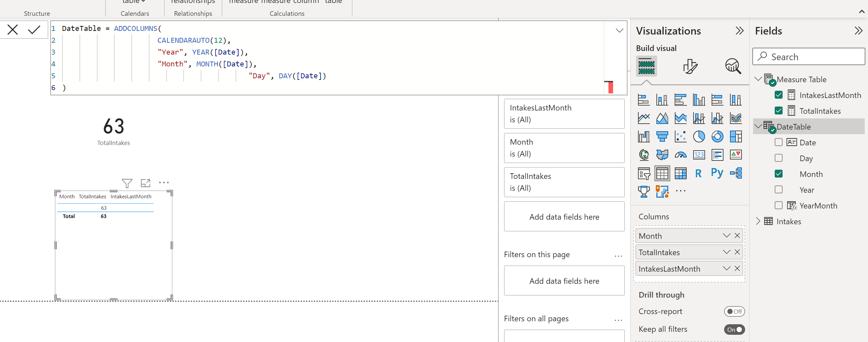Open the IntakesLastMonth is (All) filter card
Image resolution: width=868 pixels, height=342 pixels.
564,114
